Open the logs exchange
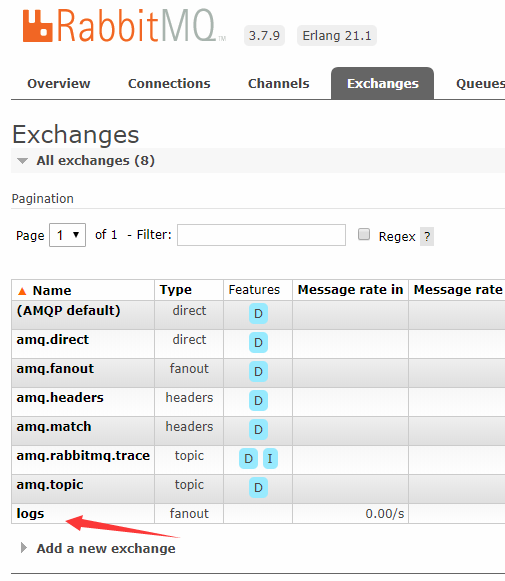Screen dimensions: 505x581 30,514
